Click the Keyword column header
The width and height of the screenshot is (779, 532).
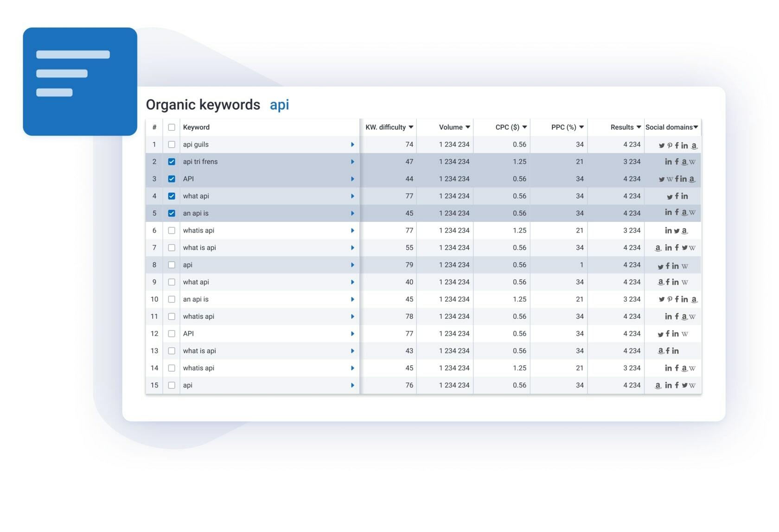click(x=196, y=127)
